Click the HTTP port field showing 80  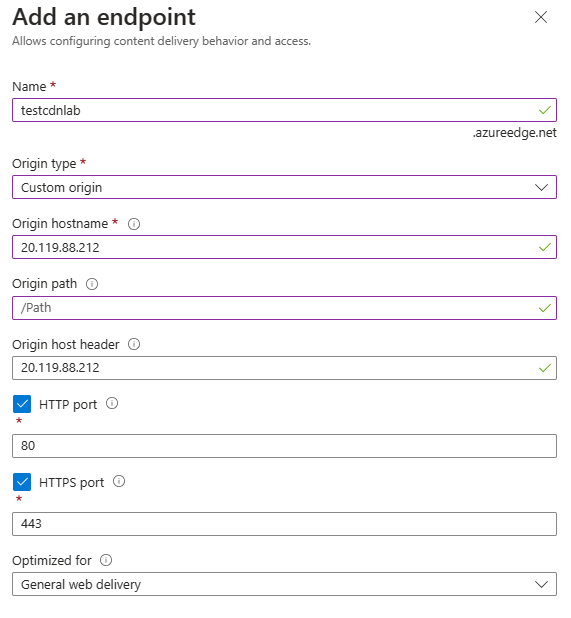click(284, 446)
